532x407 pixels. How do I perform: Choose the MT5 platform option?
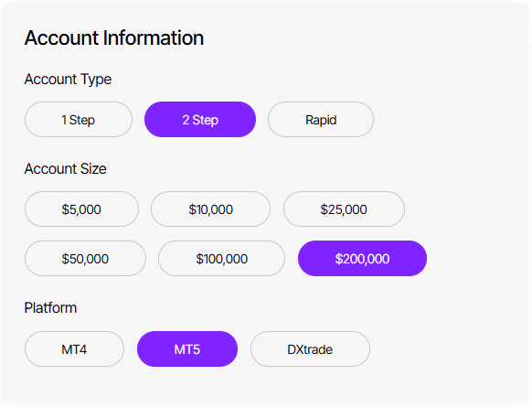(187, 349)
